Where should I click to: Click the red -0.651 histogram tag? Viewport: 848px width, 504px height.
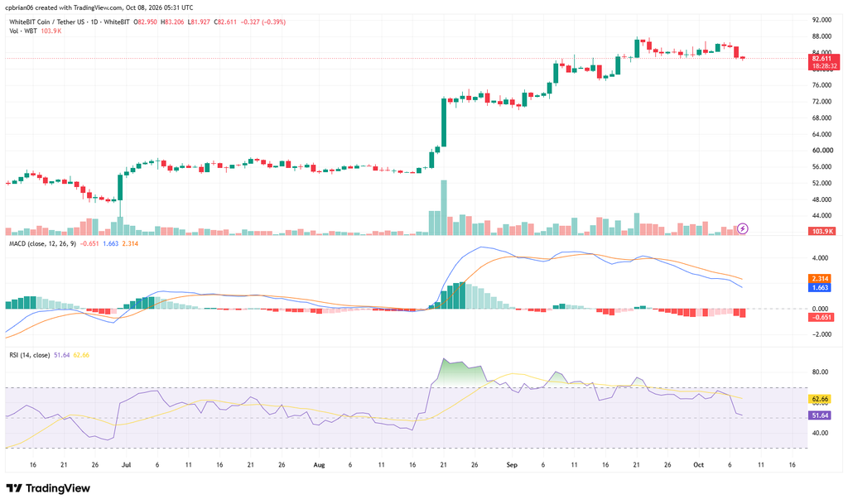coord(821,317)
